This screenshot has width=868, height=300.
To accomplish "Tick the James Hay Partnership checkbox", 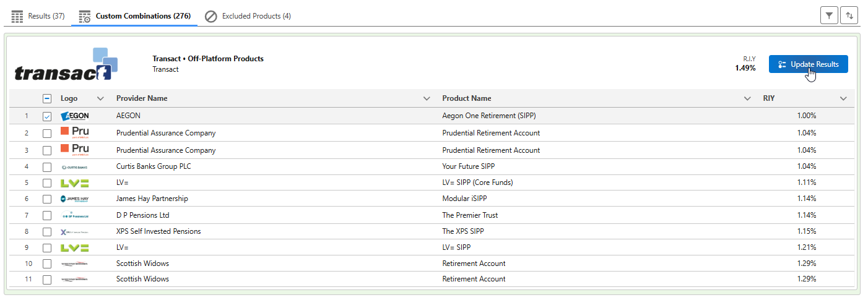I will tap(47, 199).
